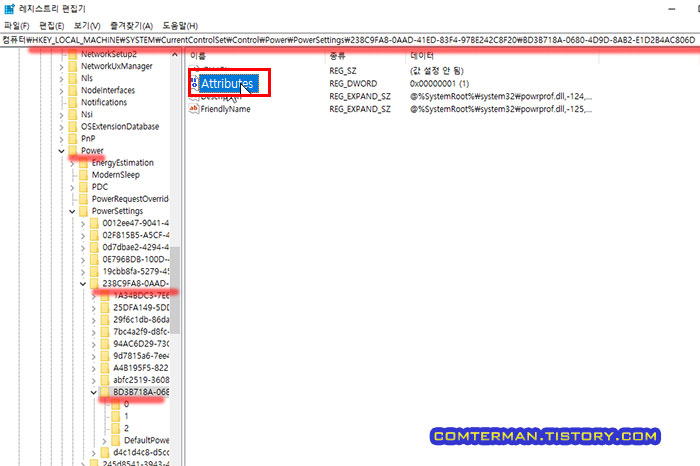Open the 파일(F) menu
The image size is (700, 466).
pyautogui.click(x=17, y=26)
